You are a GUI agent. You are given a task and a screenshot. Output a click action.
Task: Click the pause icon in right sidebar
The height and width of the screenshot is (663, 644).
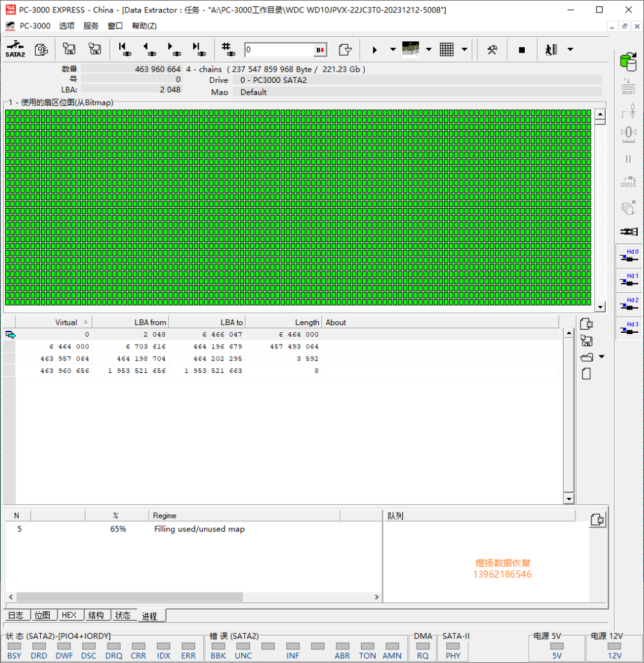[628, 159]
